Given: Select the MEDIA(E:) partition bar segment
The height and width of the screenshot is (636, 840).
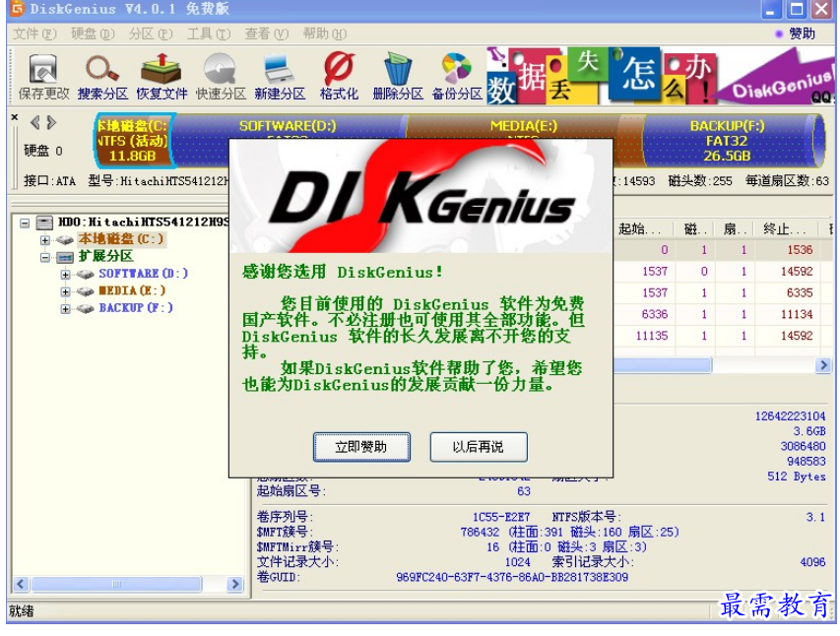Looking at the screenshot, I should (x=524, y=125).
